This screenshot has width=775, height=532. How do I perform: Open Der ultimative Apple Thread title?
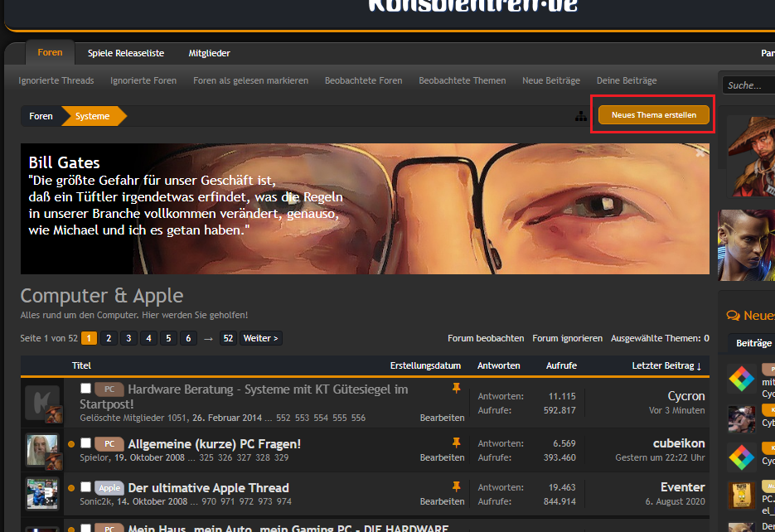(208, 488)
